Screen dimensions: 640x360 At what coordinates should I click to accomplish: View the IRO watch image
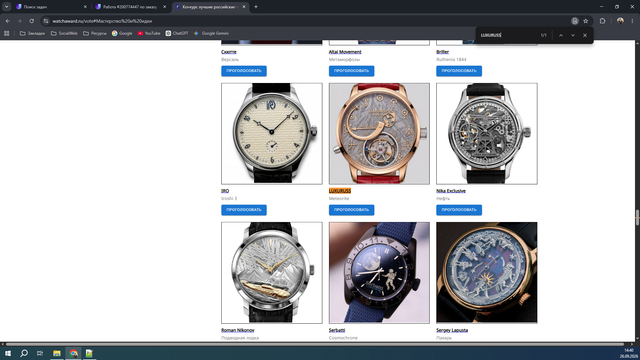(272, 133)
